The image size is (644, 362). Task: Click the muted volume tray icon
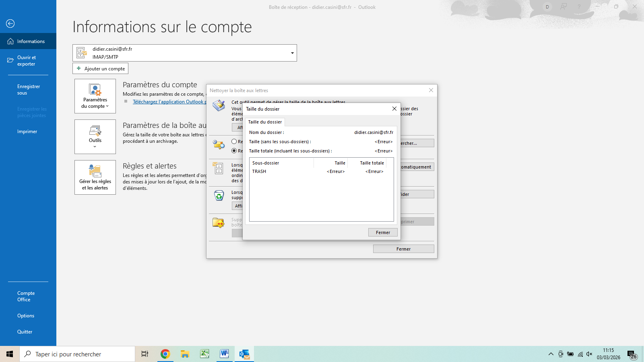590,354
